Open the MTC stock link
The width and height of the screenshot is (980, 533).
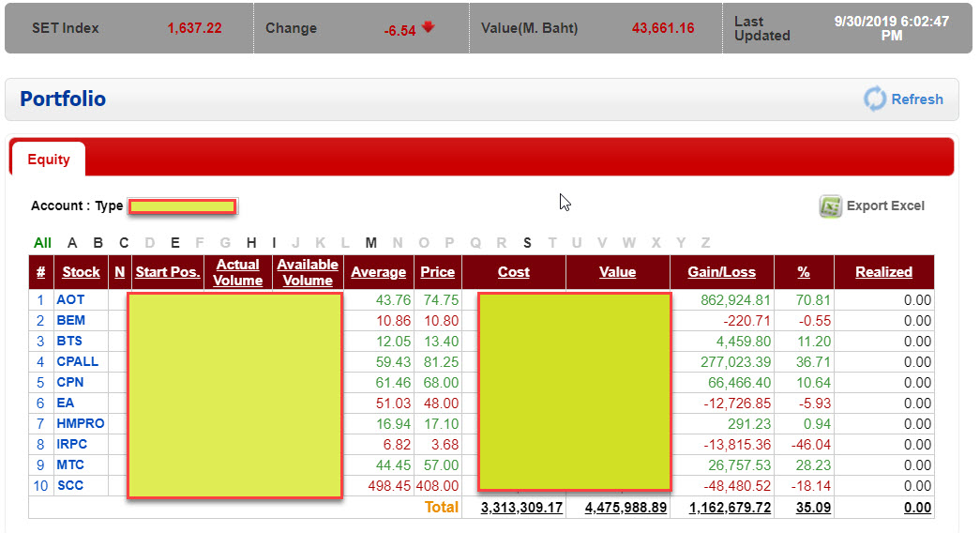pyautogui.click(x=70, y=464)
